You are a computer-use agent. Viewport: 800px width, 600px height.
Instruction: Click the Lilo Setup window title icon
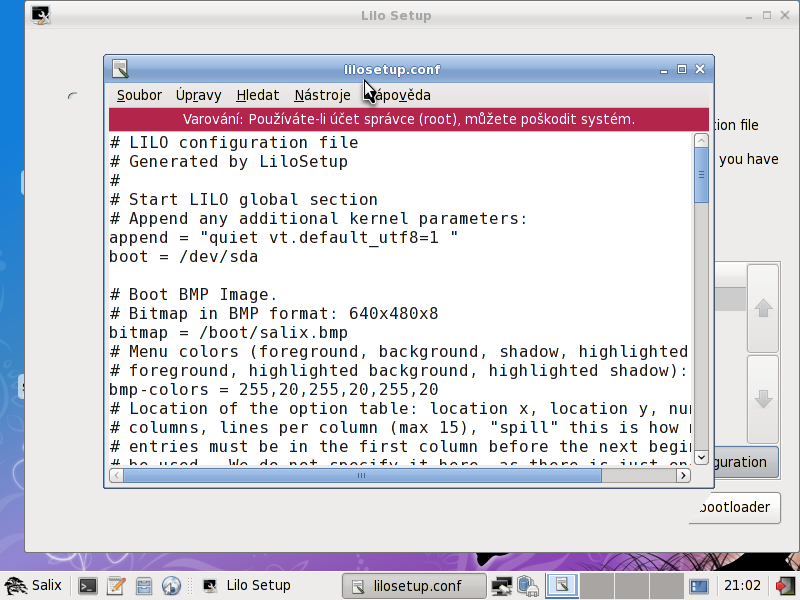point(41,15)
